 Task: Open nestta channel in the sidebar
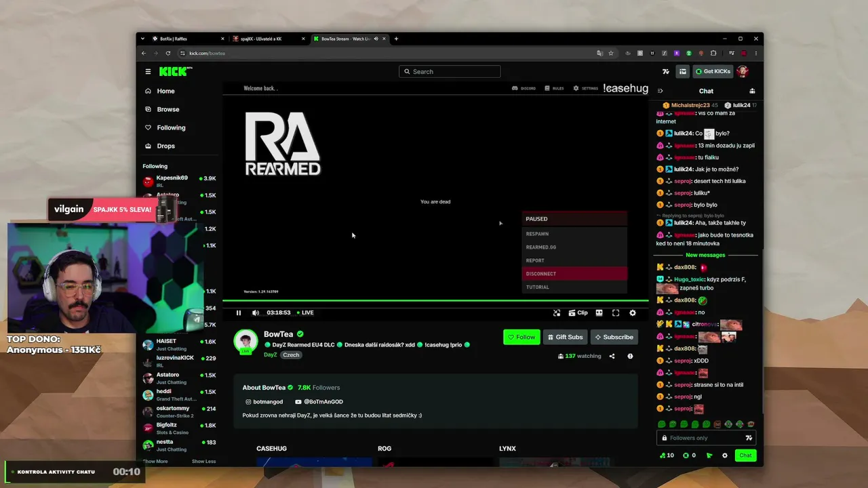pos(179,445)
